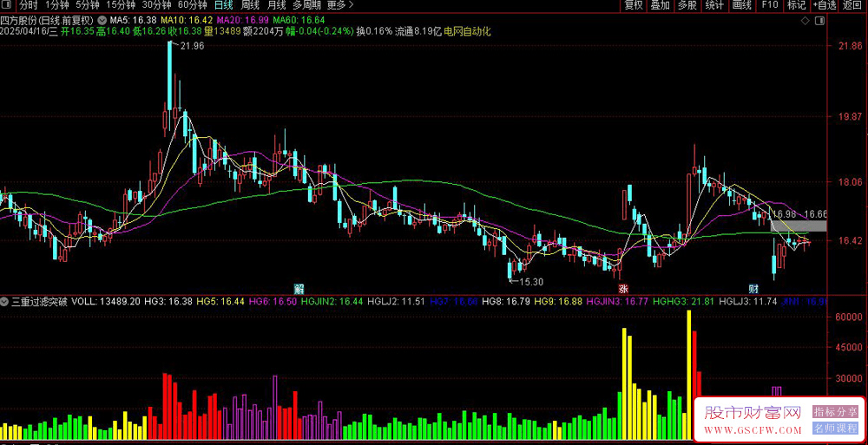This screenshot has width=868, height=445.
Task: Click the 标记 mark button
Action: (x=797, y=5)
